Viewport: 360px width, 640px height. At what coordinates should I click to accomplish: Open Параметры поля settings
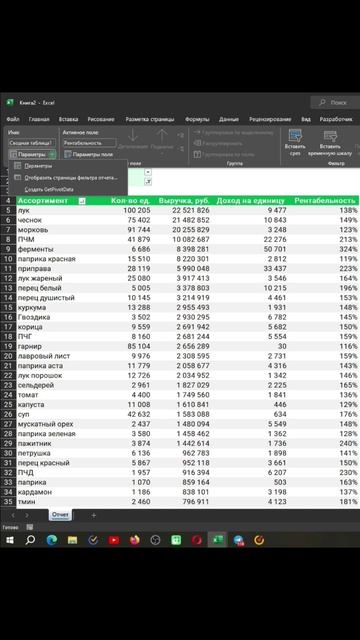[88, 154]
